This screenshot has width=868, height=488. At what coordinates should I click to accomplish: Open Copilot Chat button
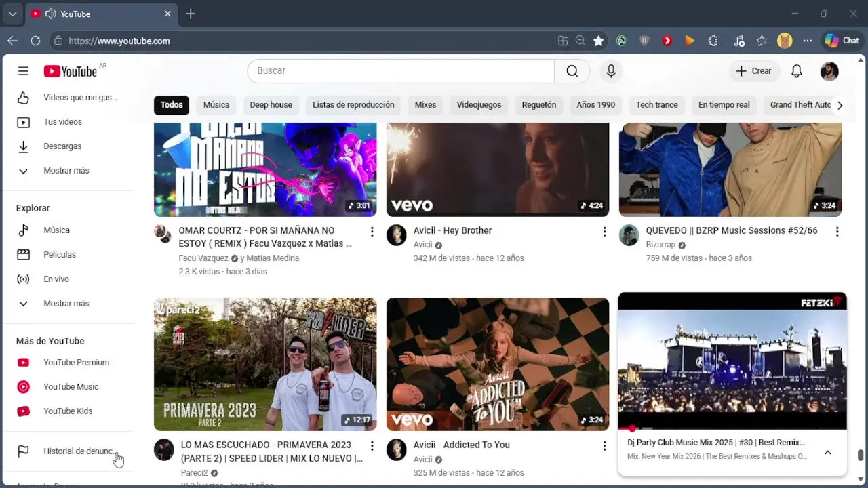pos(842,41)
